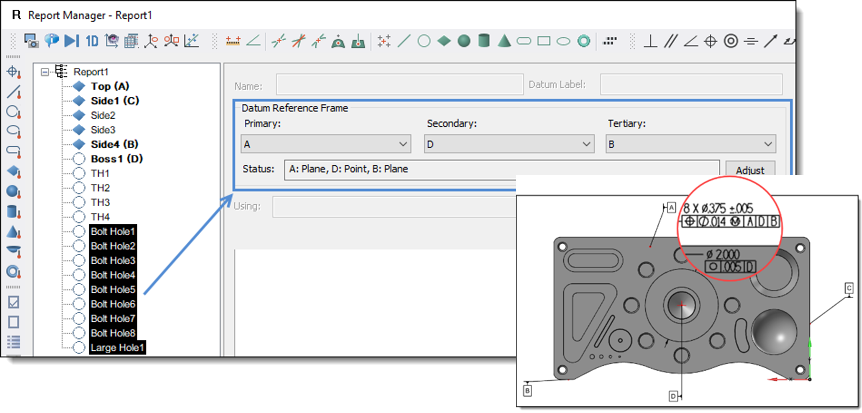Click the Perpendicularity tolerance icon
This screenshot has height=413, width=862.
click(x=650, y=41)
